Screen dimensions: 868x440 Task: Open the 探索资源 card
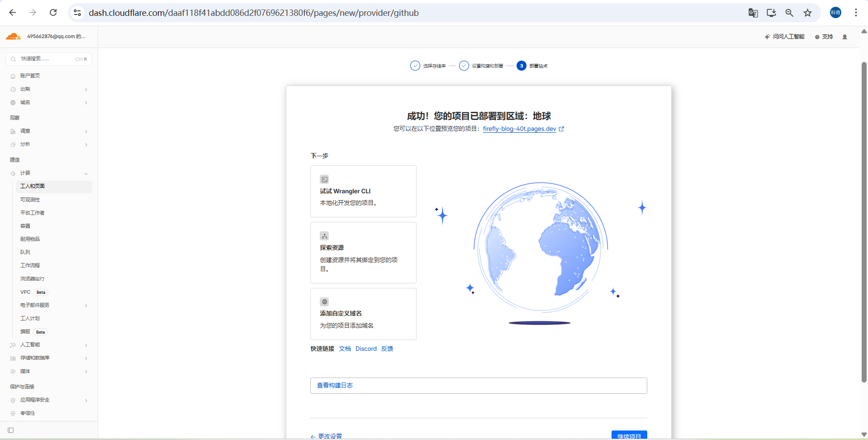point(363,253)
